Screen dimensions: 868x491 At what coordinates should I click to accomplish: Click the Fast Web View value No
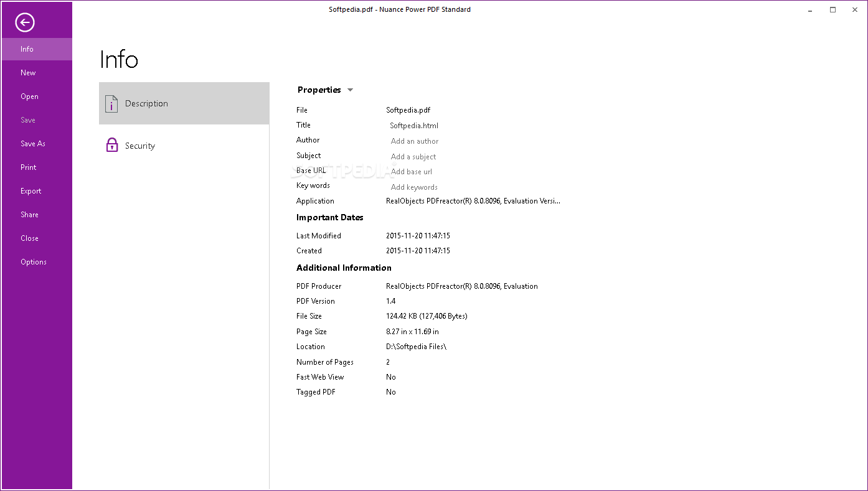point(391,377)
